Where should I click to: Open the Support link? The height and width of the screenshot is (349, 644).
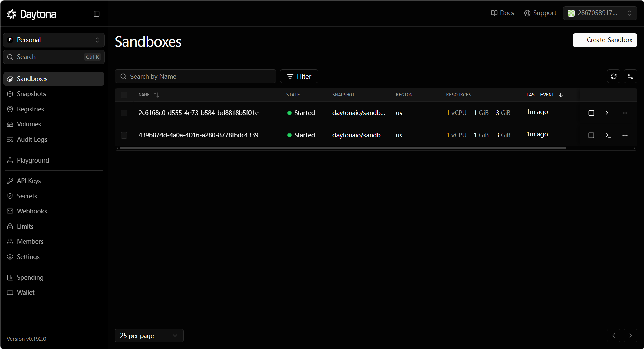pyautogui.click(x=540, y=13)
